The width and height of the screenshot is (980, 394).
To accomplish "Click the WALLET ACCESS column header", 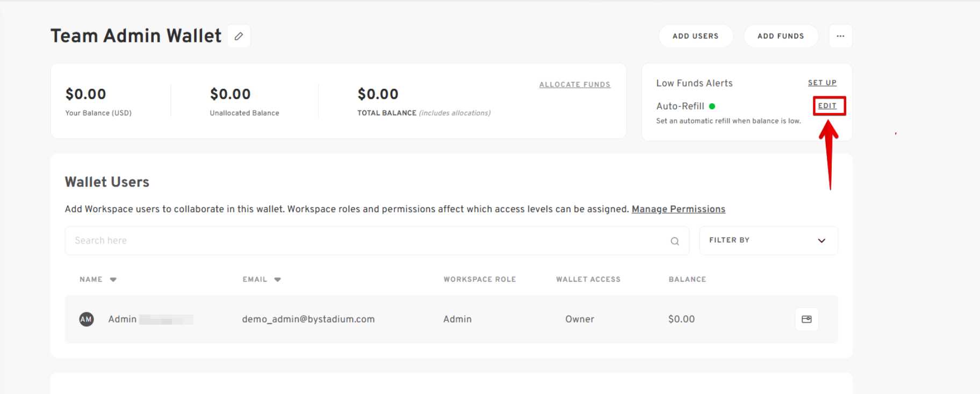I will click(x=588, y=280).
